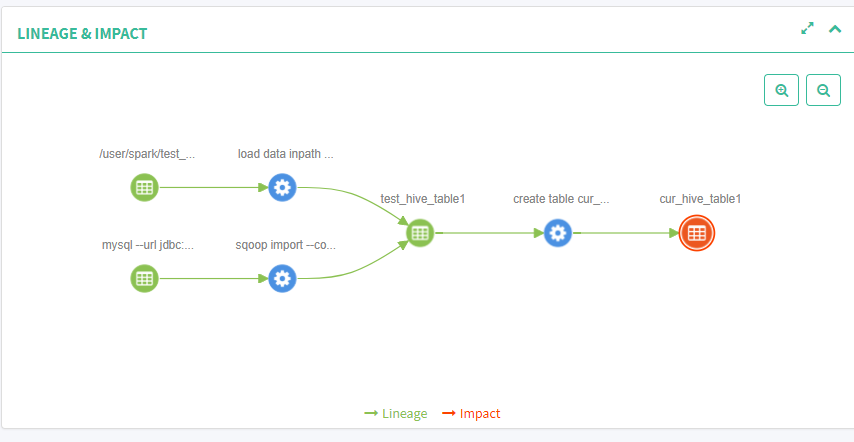Expand the Lineage & Impact panel fullscreen

(x=808, y=29)
